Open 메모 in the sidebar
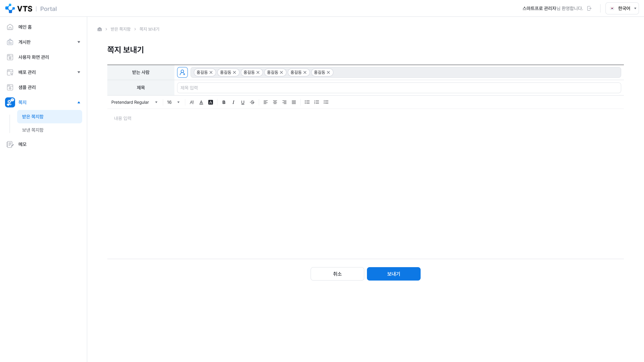This screenshot has width=644, height=362. (22, 144)
